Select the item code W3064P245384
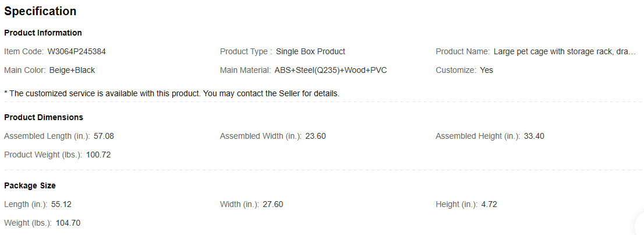Image resolution: width=644 pixels, height=235 pixels. point(77,51)
